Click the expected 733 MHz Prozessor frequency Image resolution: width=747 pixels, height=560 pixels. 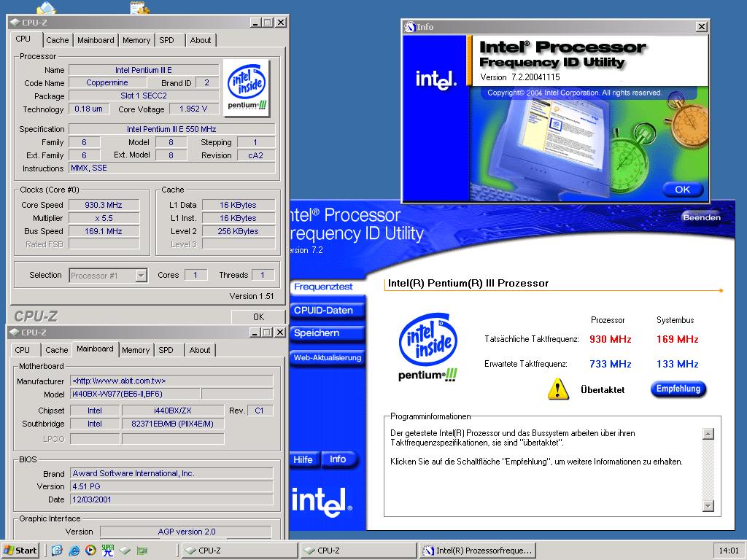click(611, 364)
